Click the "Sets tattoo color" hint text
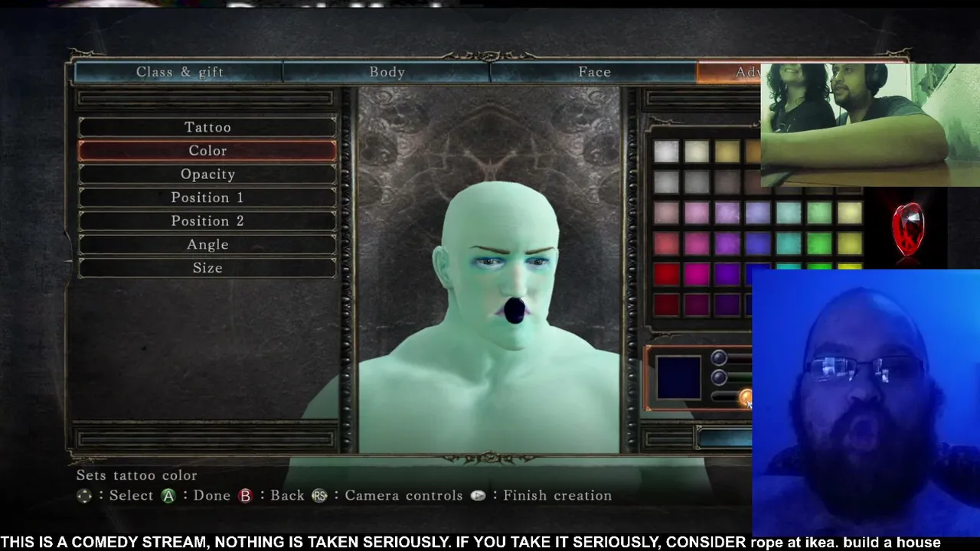Image resolution: width=980 pixels, height=551 pixels. pos(136,475)
